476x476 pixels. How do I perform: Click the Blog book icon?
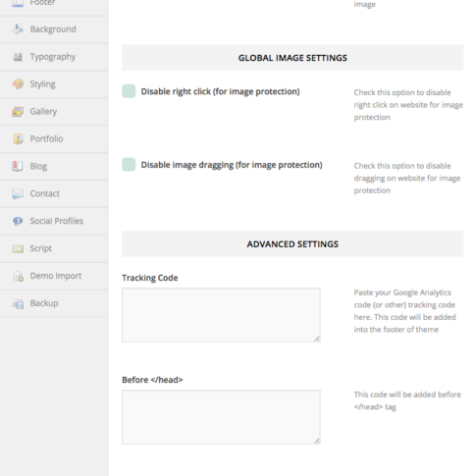coord(18,166)
